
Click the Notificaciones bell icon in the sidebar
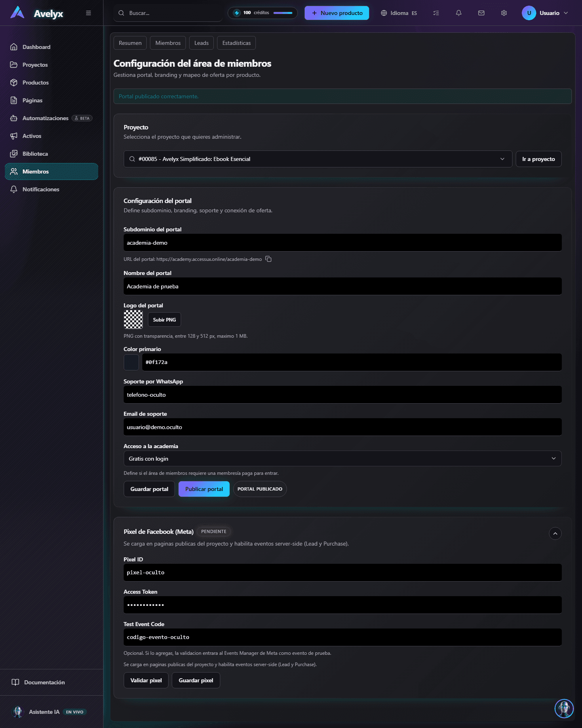coord(14,189)
